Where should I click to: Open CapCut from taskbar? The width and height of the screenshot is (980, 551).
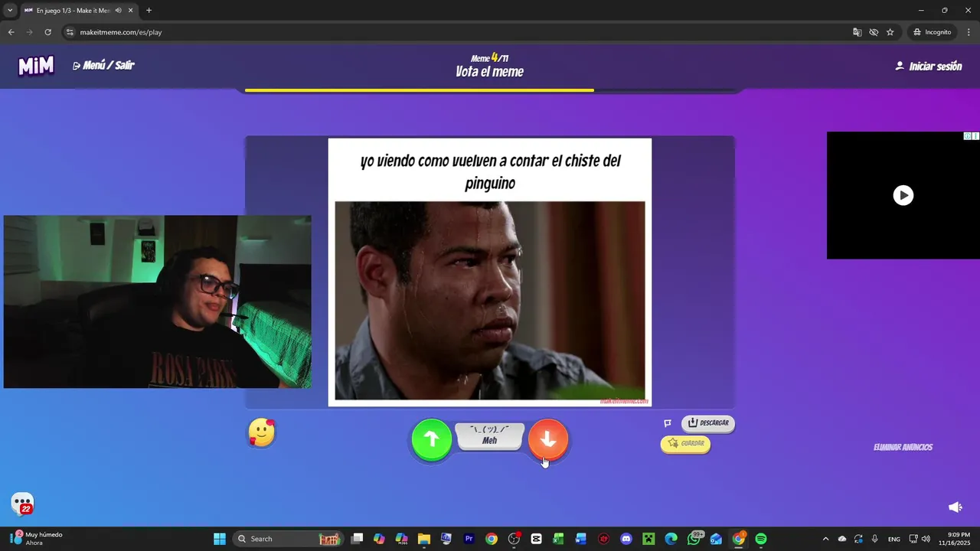(536, 539)
